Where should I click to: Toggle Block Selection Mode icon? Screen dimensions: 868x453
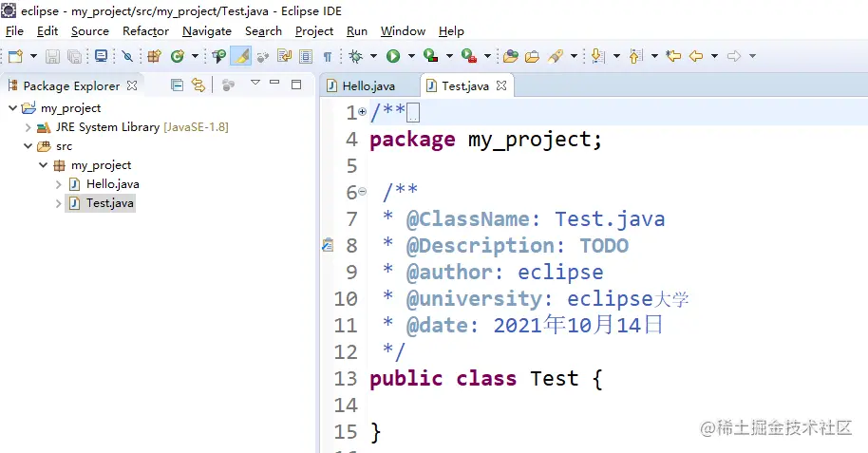(306, 56)
